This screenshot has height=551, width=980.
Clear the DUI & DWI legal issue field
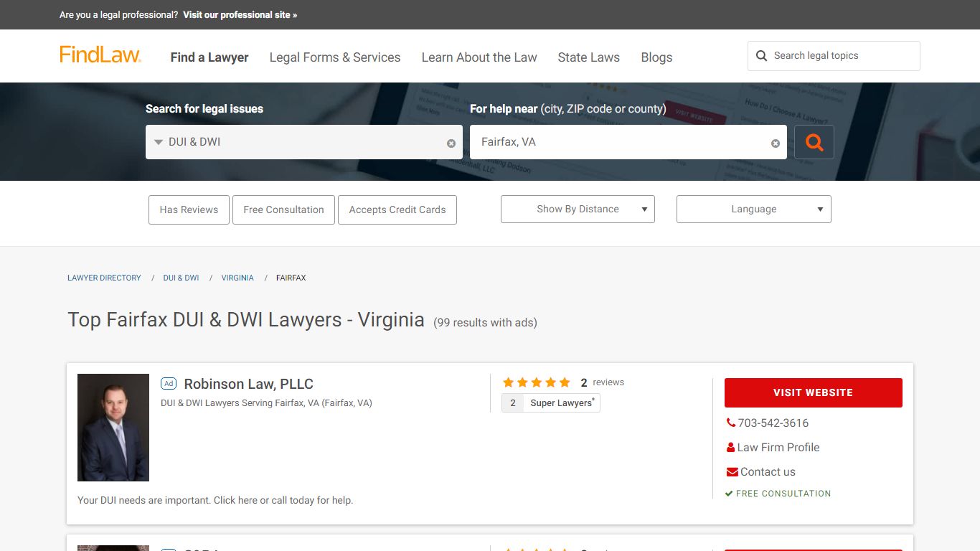(x=451, y=143)
